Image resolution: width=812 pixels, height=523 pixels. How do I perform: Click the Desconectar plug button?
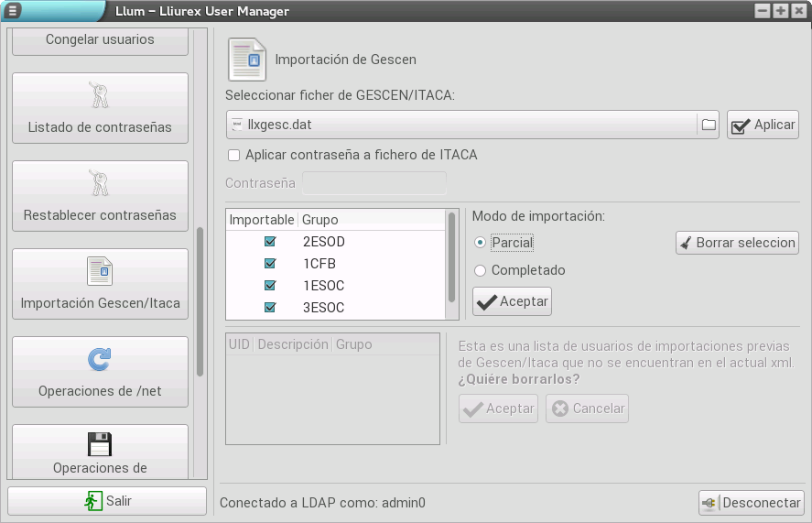pyautogui.click(x=751, y=503)
